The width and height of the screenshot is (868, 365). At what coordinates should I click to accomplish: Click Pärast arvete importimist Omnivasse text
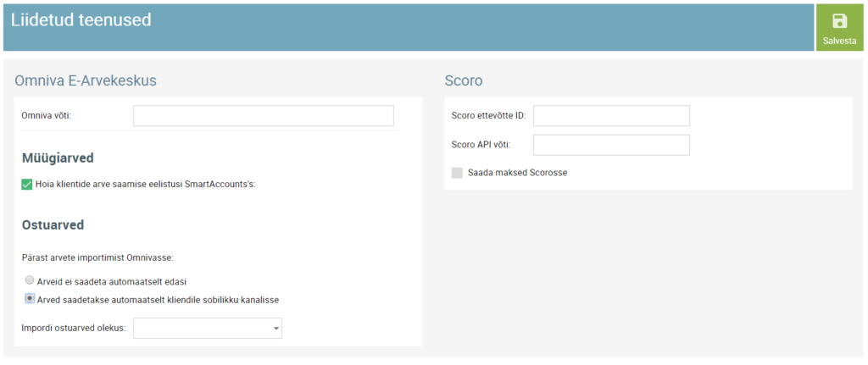98,257
